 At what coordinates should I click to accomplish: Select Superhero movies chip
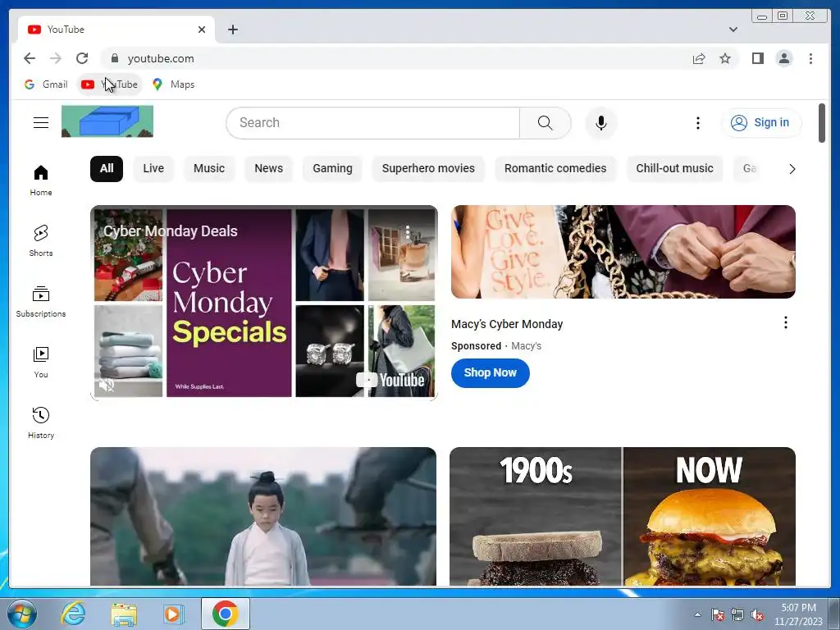(428, 169)
